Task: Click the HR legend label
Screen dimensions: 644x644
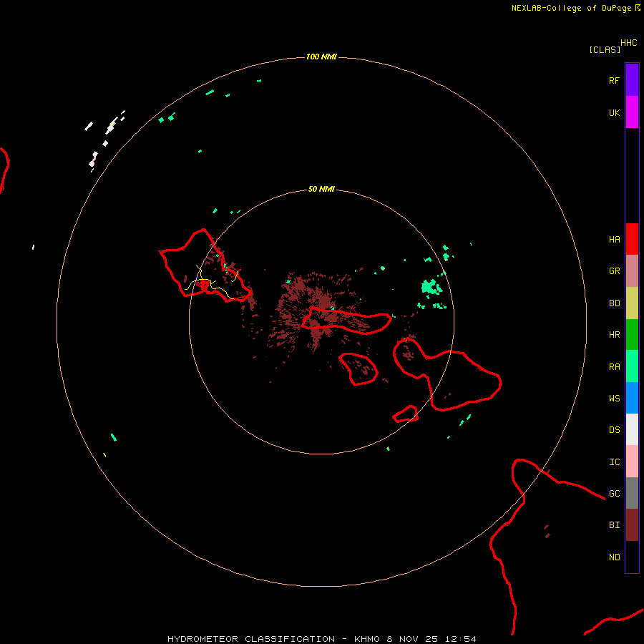Action: 614,335
